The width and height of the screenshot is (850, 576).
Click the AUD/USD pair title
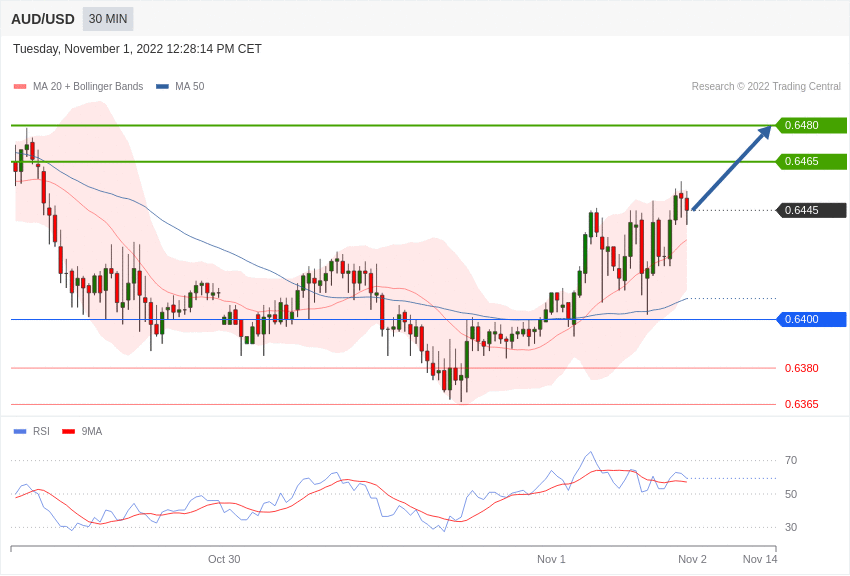(43, 20)
